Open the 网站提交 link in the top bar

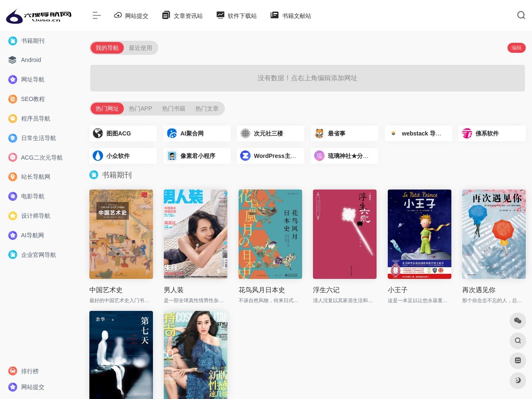[131, 15]
